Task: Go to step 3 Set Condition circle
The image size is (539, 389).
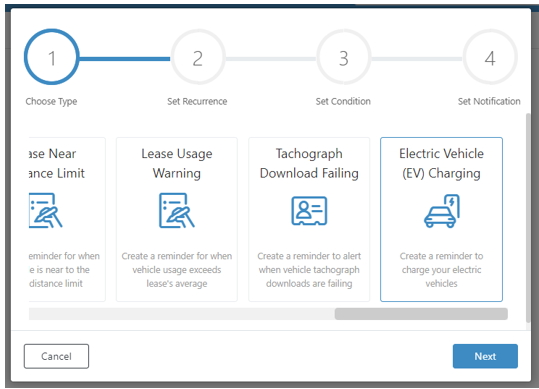Action: (x=343, y=57)
